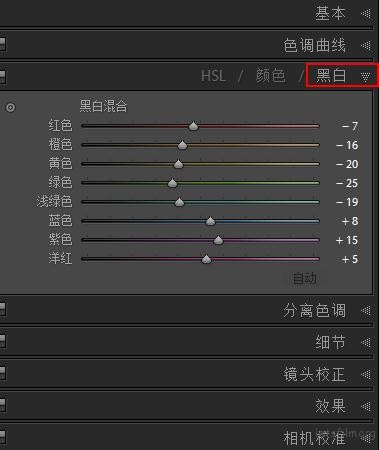Collapse the 黑白 panel triangle

366,77
